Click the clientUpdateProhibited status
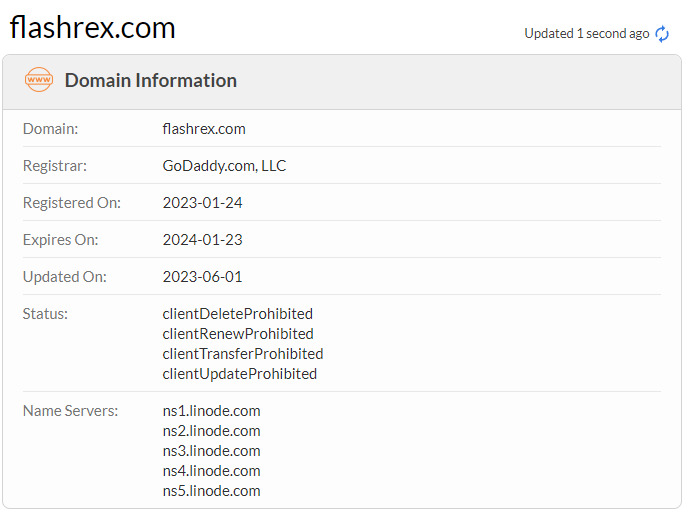 (x=240, y=374)
